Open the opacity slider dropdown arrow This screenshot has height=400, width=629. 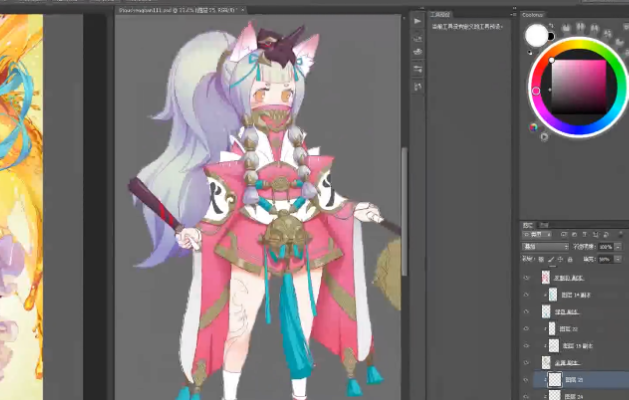click(x=618, y=247)
